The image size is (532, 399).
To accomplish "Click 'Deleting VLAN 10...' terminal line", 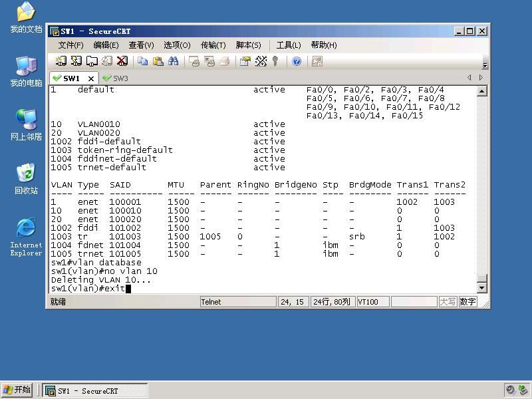I will pyautogui.click(x=101, y=280).
